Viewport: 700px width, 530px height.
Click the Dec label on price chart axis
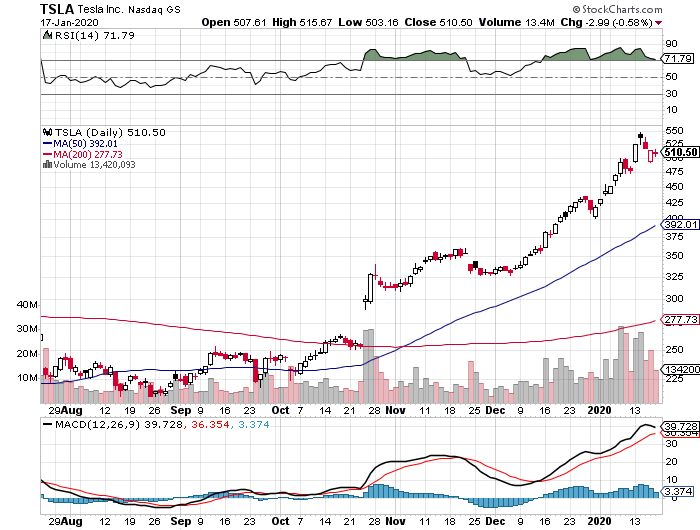pos(495,410)
